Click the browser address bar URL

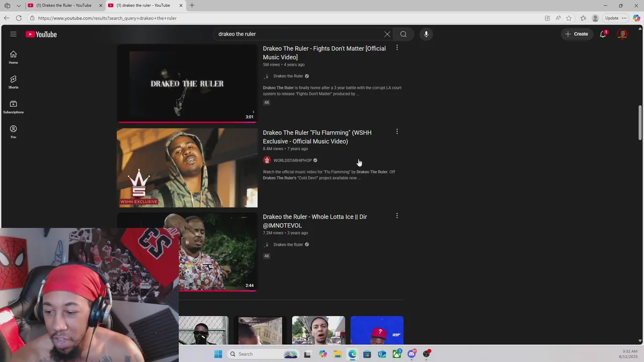[107, 18]
